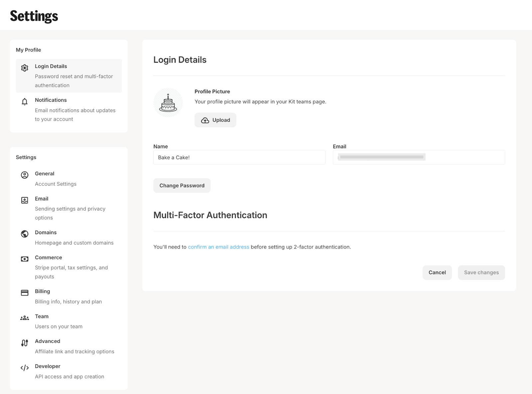Click the Change Password button
532x394 pixels.
click(x=182, y=186)
